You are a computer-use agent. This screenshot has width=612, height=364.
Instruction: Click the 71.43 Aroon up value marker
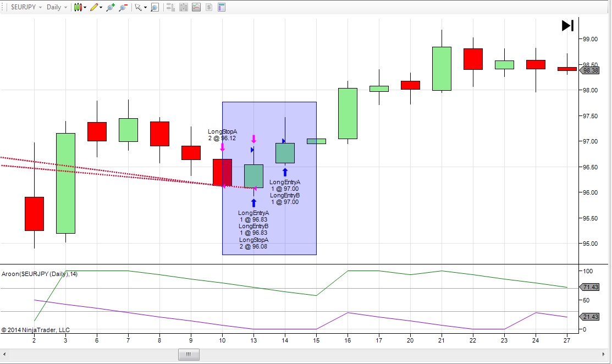tap(589, 287)
